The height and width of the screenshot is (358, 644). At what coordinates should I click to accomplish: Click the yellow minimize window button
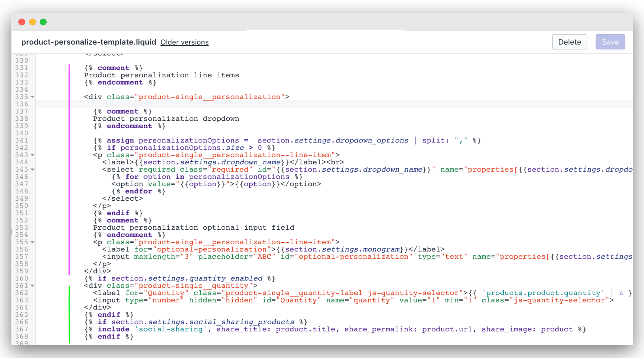[32, 22]
